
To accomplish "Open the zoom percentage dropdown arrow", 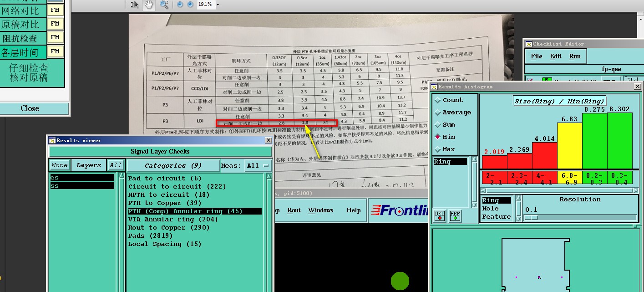I will pyautogui.click(x=218, y=5).
